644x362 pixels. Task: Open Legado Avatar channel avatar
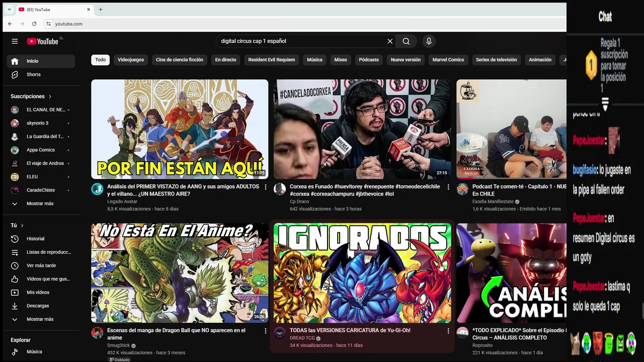point(97,189)
